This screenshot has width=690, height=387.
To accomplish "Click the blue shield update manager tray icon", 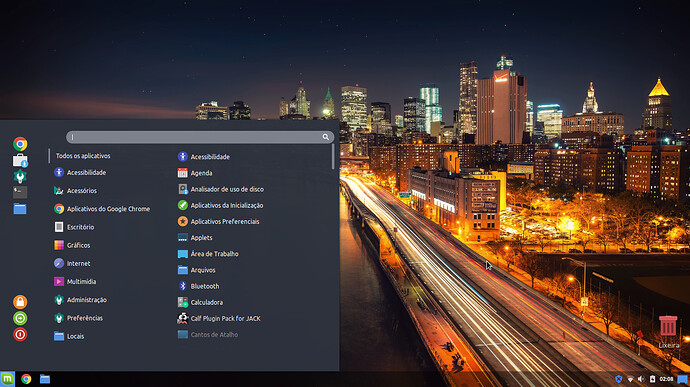I will tap(619, 379).
